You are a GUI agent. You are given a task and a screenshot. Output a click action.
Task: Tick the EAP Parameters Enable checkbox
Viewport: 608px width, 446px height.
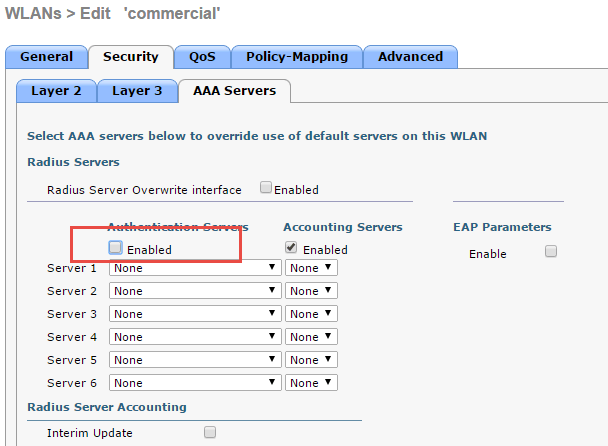551,251
